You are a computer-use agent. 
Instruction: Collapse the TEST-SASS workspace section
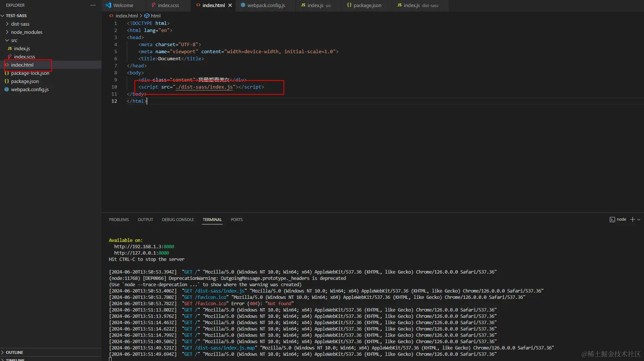(51, 16)
